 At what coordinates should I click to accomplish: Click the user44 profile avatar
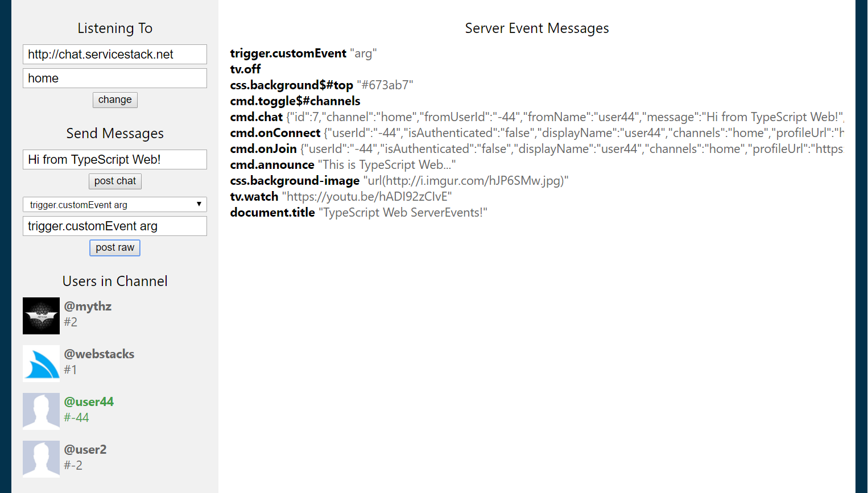[41, 411]
